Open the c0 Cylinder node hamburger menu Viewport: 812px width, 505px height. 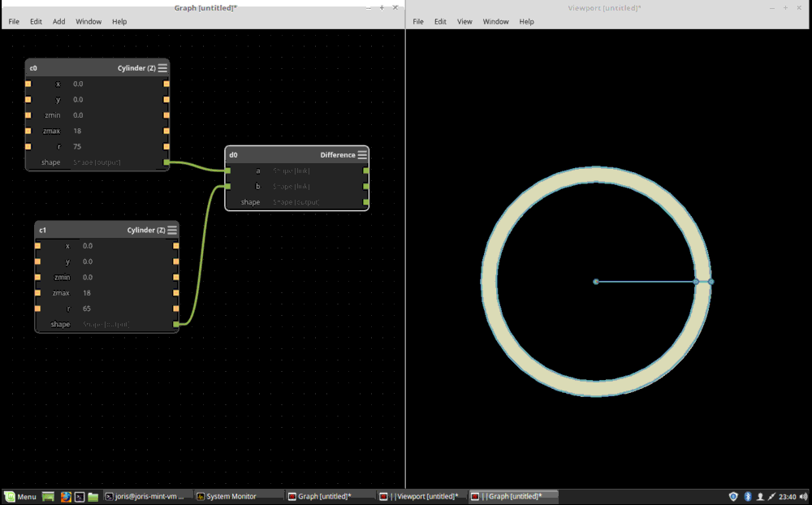pos(162,68)
